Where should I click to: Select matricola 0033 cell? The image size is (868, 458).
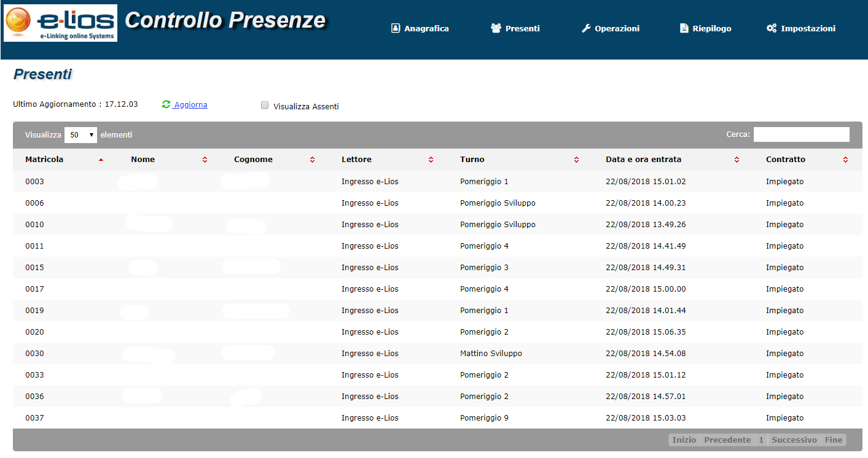pos(34,375)
